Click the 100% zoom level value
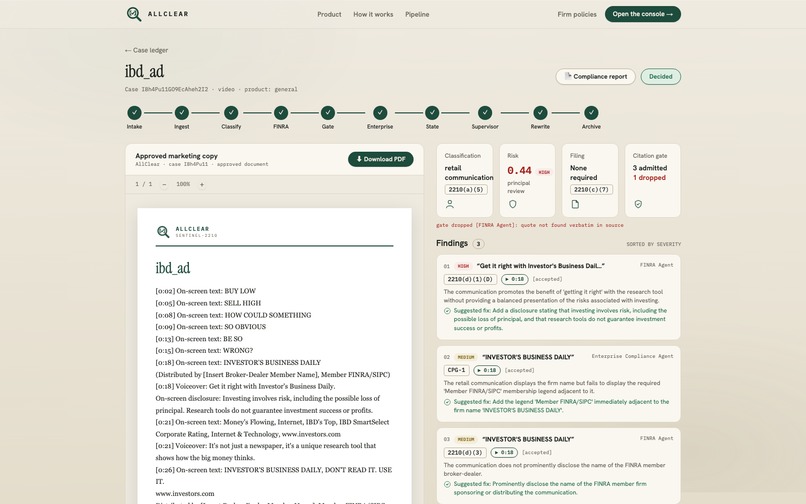 [183, 184]
